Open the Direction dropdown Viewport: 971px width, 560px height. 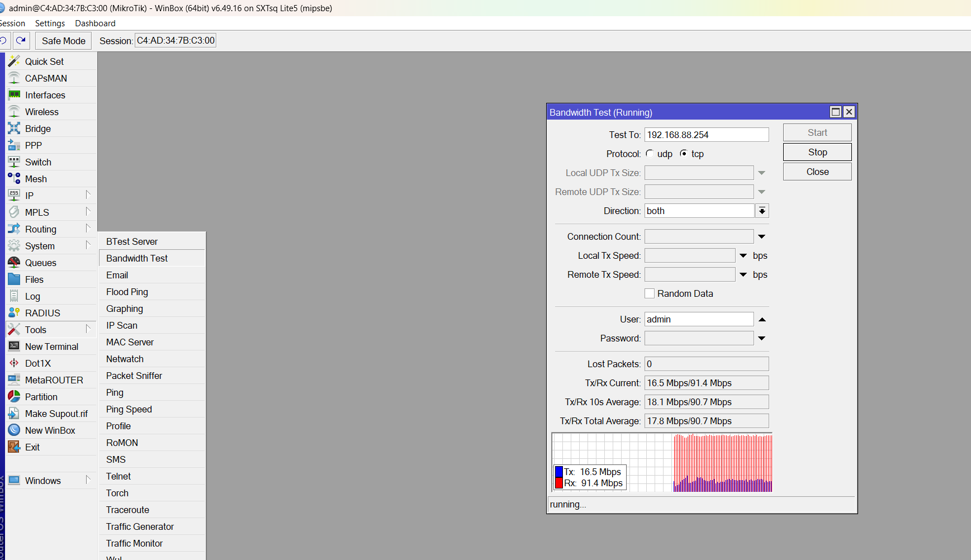(762, 211)
